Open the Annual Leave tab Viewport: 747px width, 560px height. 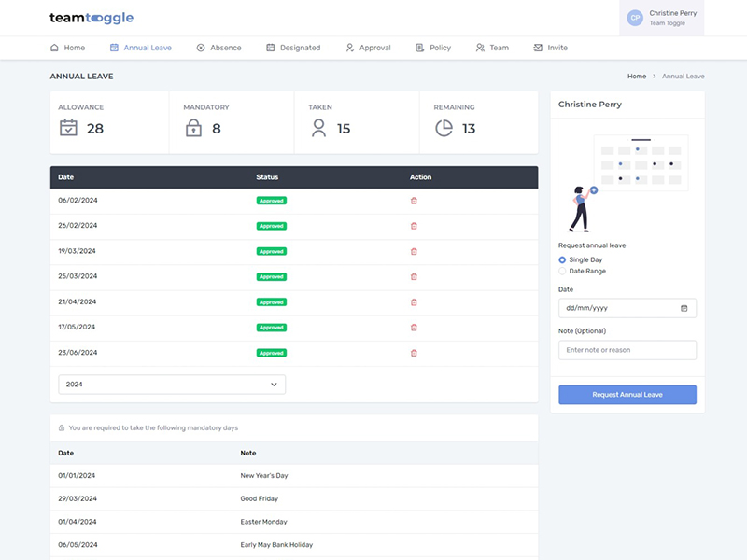141,48
